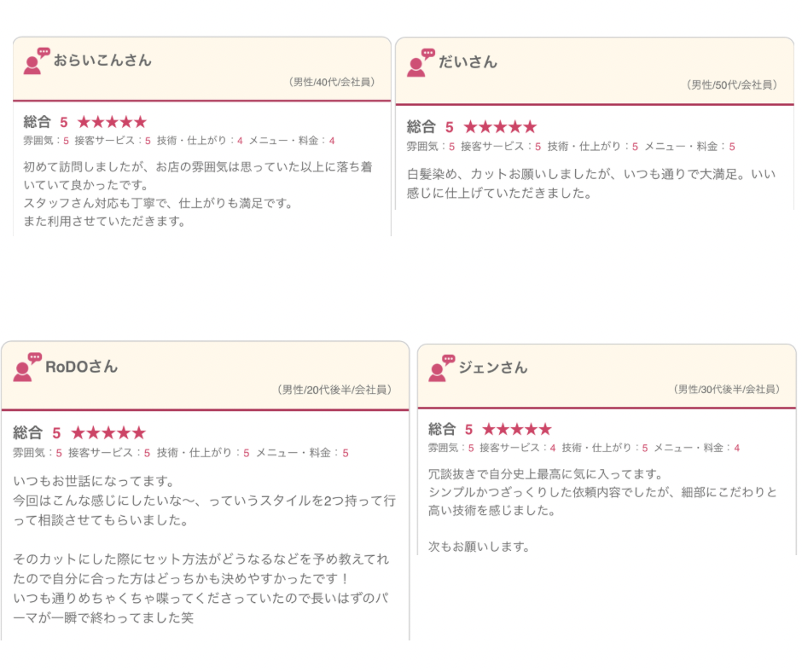802x672 pixels.
Task: Click the five-star rating in RoDOさん's review
Action: [108, 433]
